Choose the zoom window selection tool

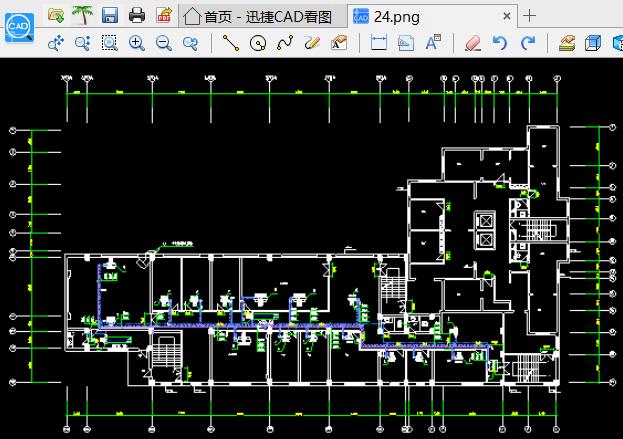click(x=109, y=43)
